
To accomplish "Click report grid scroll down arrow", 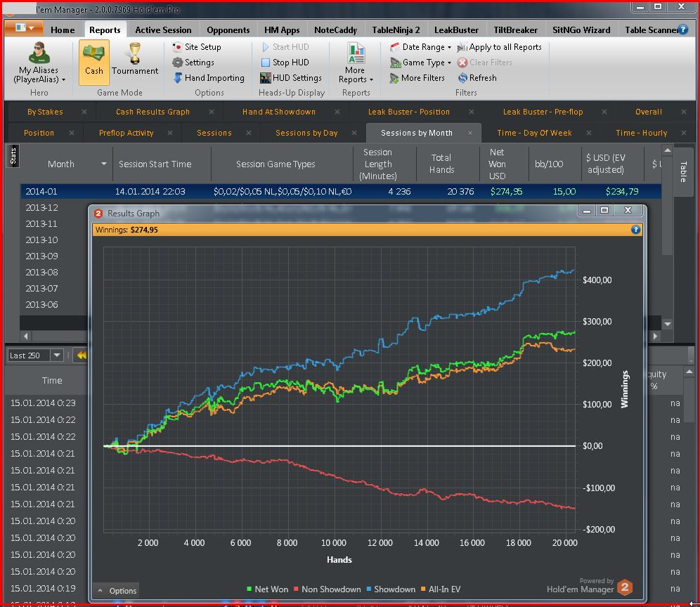I will tap(668, 324).
